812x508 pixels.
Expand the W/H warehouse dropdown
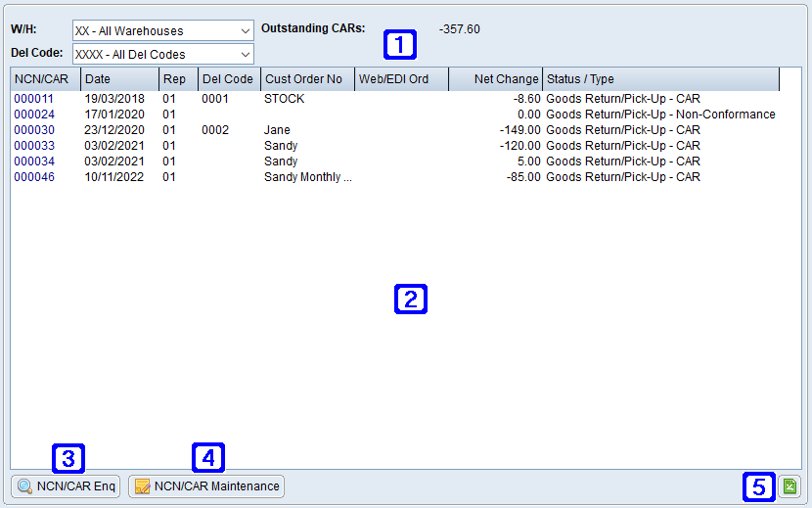pos(245,31)
